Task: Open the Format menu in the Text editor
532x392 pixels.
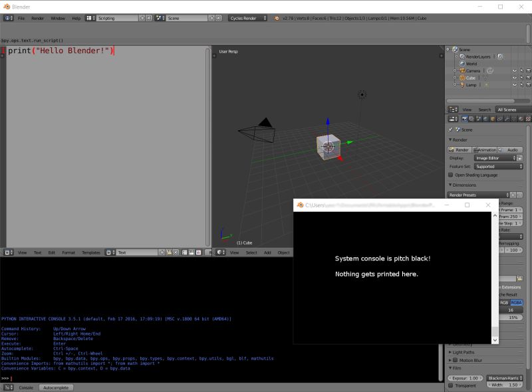Action: pyautogui.click(x=69, y=252)
